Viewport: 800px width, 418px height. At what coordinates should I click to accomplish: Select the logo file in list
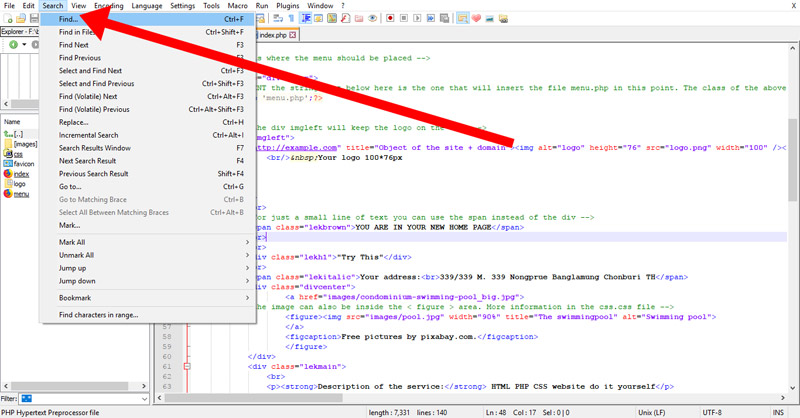(x=15, y=184)
